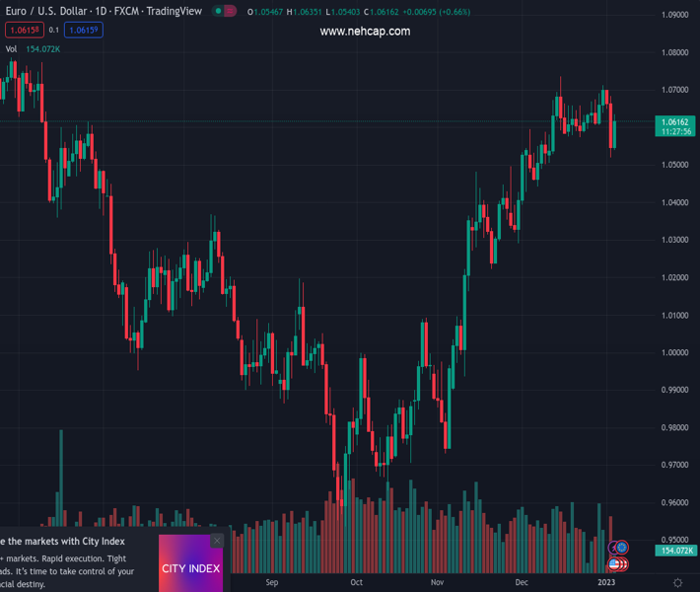Click the volume label 154.072K on axis
700x592 pixels.
[x=676, y=550]
